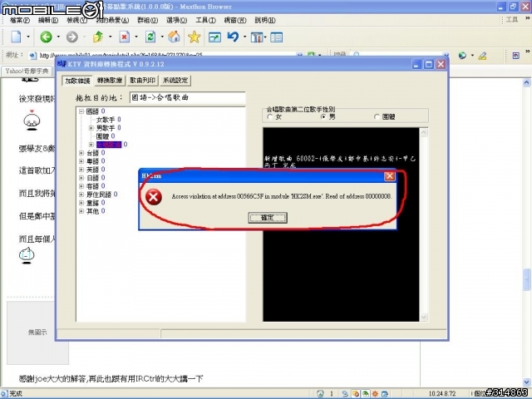Click the blue page status bar icon
This screenshot has height=399, width=532.
pos(385,393)
